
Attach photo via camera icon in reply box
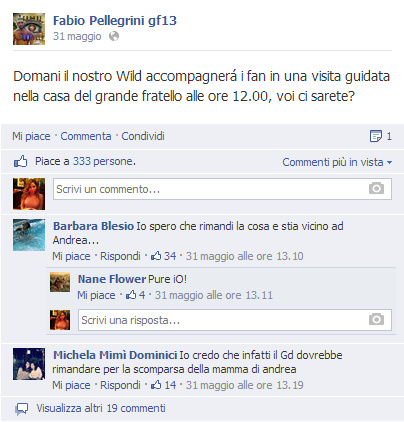[x=376, y=319]
